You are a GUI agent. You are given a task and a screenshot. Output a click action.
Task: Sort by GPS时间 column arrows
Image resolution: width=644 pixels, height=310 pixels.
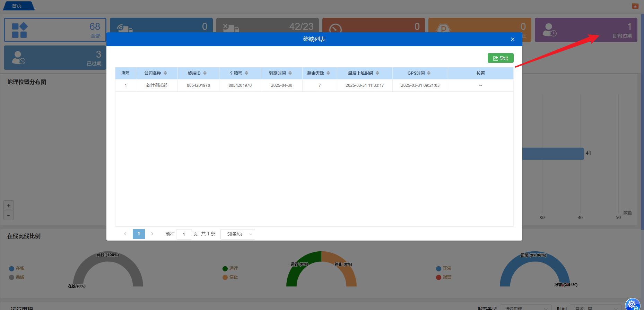429,73
